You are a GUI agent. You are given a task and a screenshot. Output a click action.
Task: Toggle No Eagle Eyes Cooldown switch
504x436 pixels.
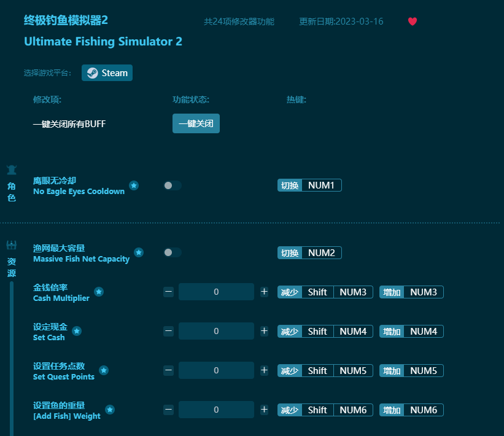click(173, 185)
